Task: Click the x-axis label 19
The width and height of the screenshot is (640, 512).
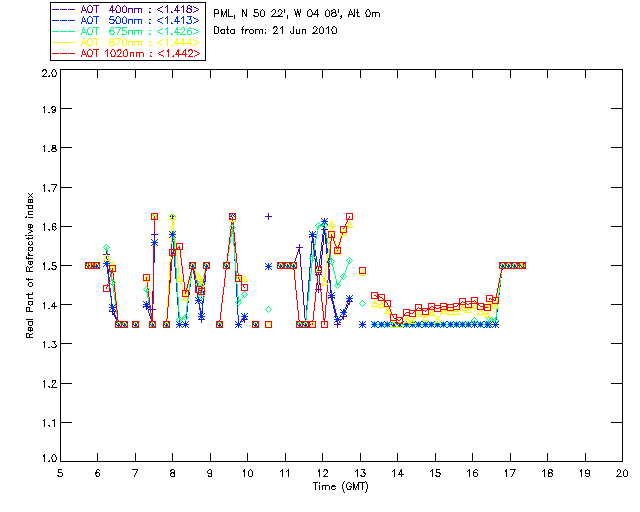Action: 585,473
